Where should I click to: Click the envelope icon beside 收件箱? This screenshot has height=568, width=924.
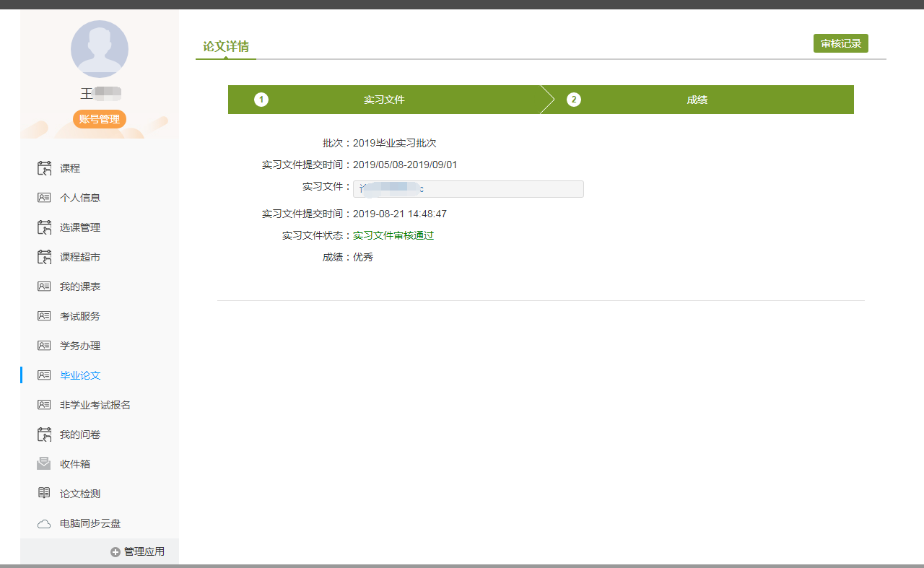click(44, 464)
